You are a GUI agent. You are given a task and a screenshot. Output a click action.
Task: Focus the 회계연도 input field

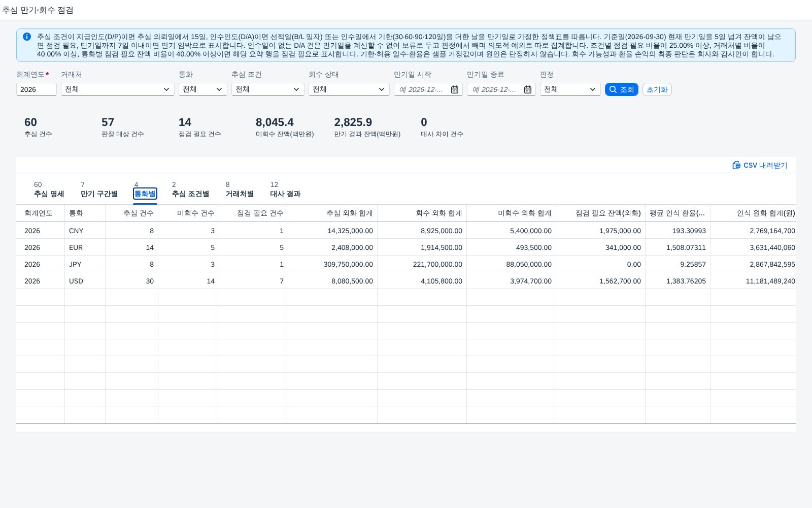pyautogui.click(x=37, y=89)
